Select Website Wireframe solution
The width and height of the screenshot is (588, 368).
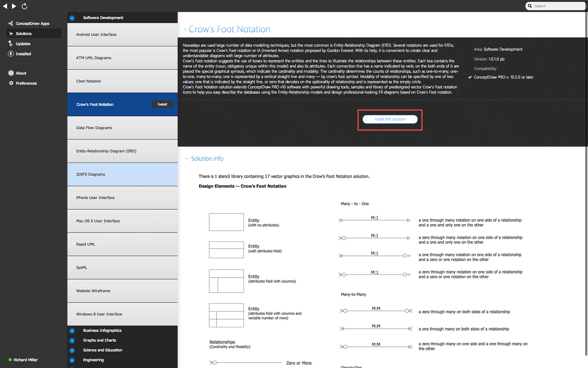122,291
